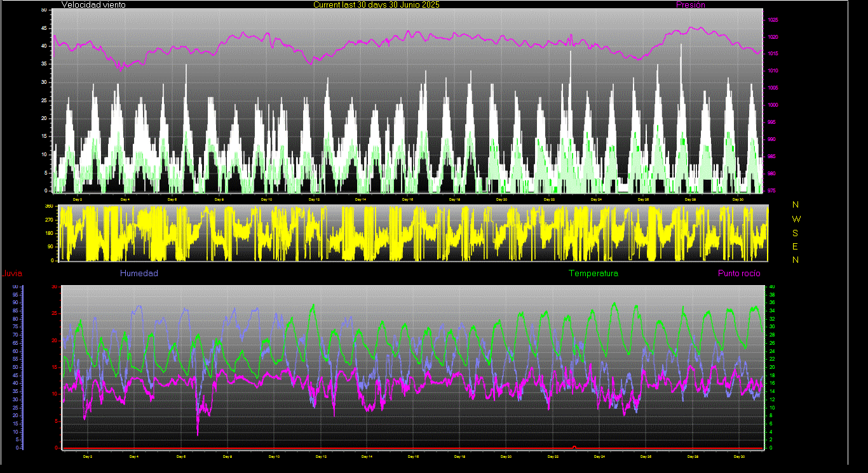Click 'Day 12' under the temperature chart

tap(320, 456)
